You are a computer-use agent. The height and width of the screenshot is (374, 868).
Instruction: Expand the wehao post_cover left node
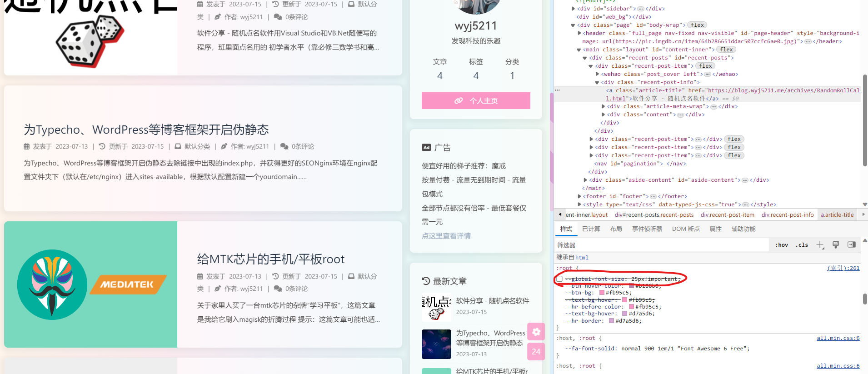click(598, 74)
